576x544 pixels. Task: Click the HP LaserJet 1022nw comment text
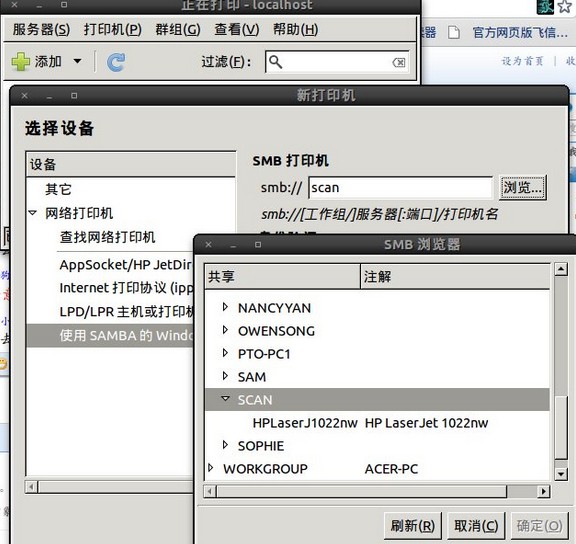click(x=426, y=423)
